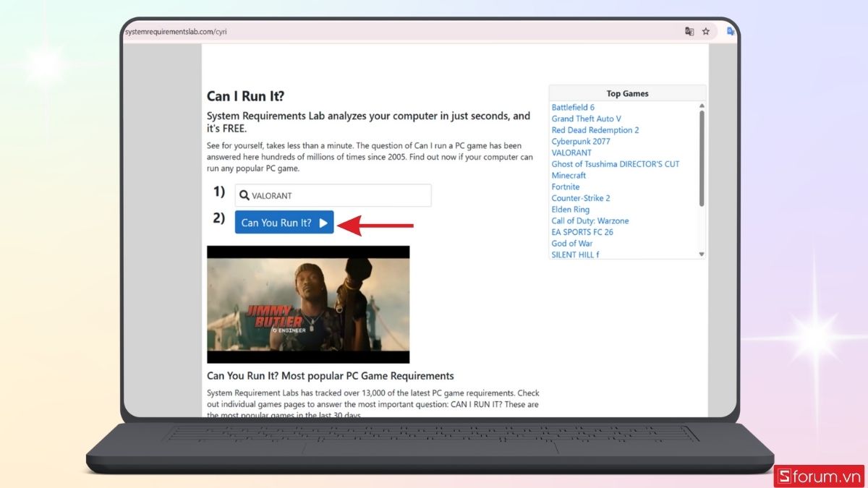The width and height of the screenshot is (868, 488).
Task: Bookmark this page with the star icon
Action: pyautogui.click(x=706, y=32)
